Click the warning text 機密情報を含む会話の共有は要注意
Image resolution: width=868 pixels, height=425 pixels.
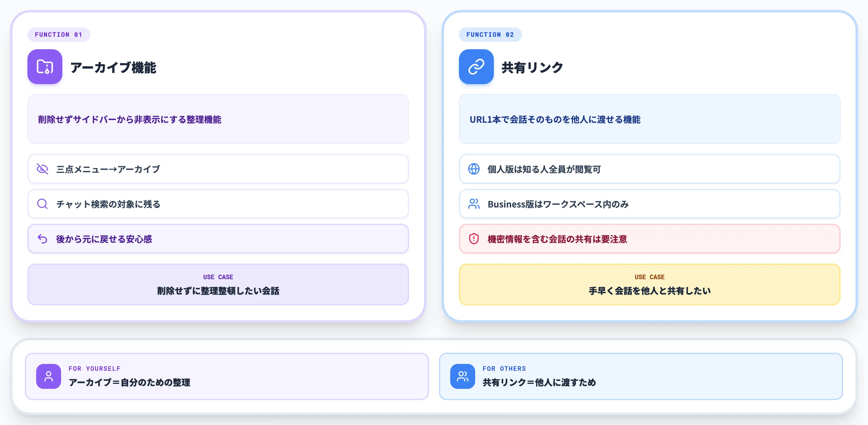[557, 239]
